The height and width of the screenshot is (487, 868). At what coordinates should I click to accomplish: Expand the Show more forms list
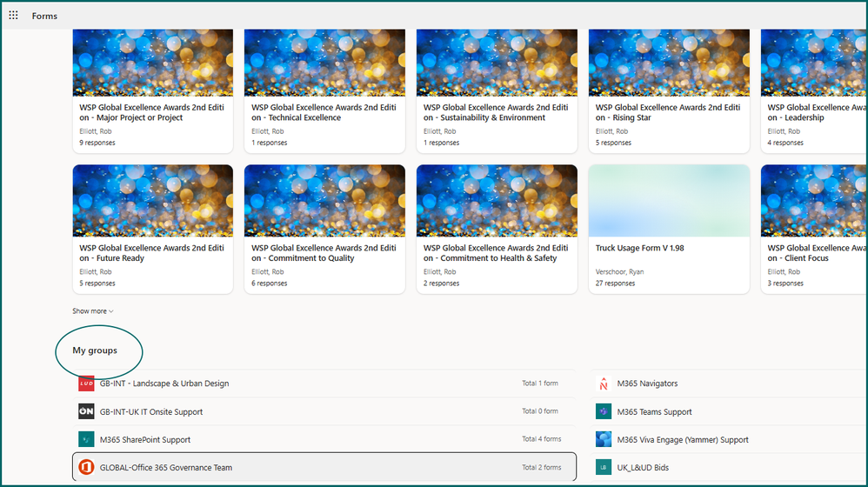(x=92, y=311)
